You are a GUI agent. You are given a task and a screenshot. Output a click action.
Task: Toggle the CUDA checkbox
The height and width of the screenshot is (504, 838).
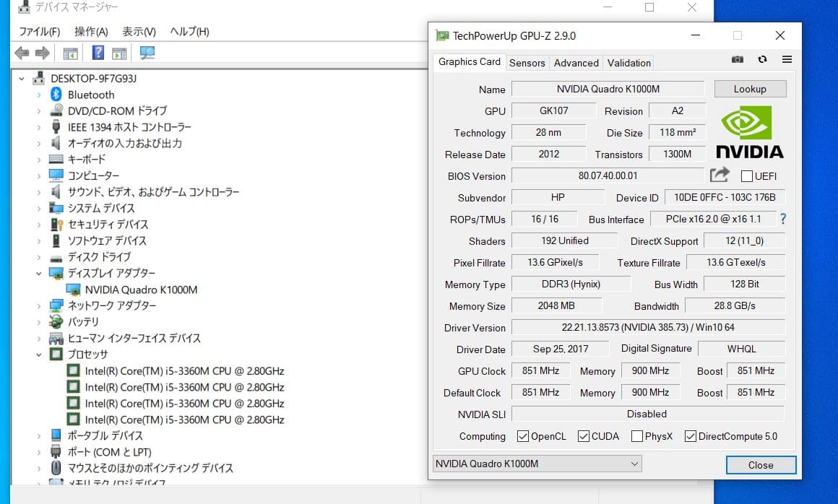583,436
